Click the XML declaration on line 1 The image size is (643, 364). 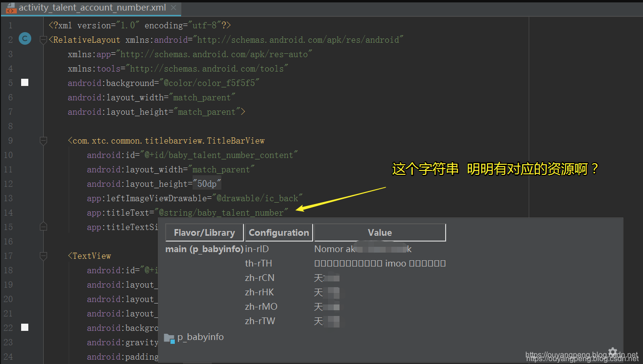point(140,25)
